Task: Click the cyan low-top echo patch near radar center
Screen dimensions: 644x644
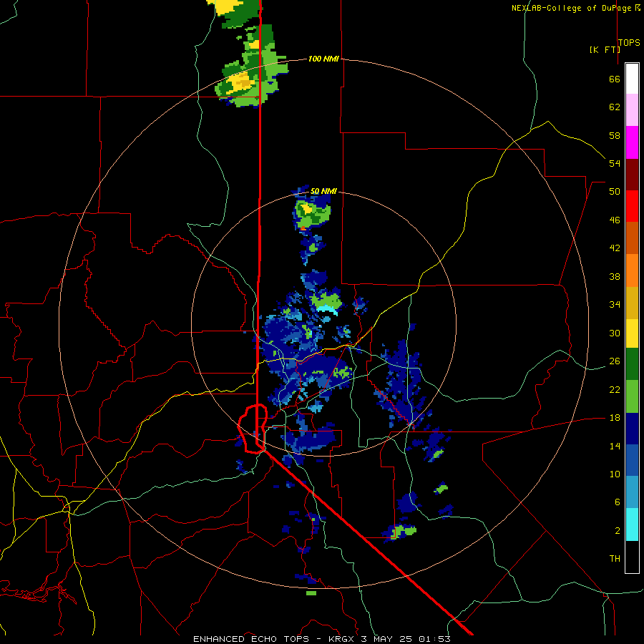Action: pyautogui.click(x=327, y=309)
